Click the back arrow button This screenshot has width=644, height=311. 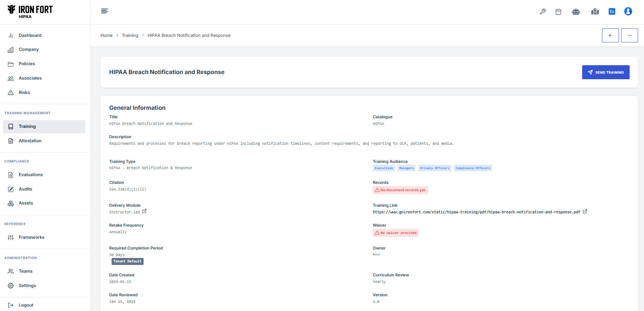click(610, 35)
